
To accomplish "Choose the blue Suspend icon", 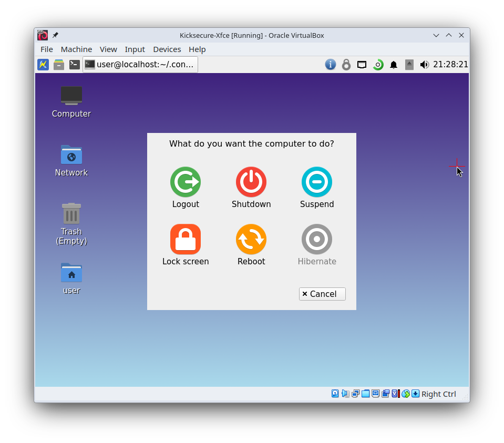I will (x=316, y=182).
